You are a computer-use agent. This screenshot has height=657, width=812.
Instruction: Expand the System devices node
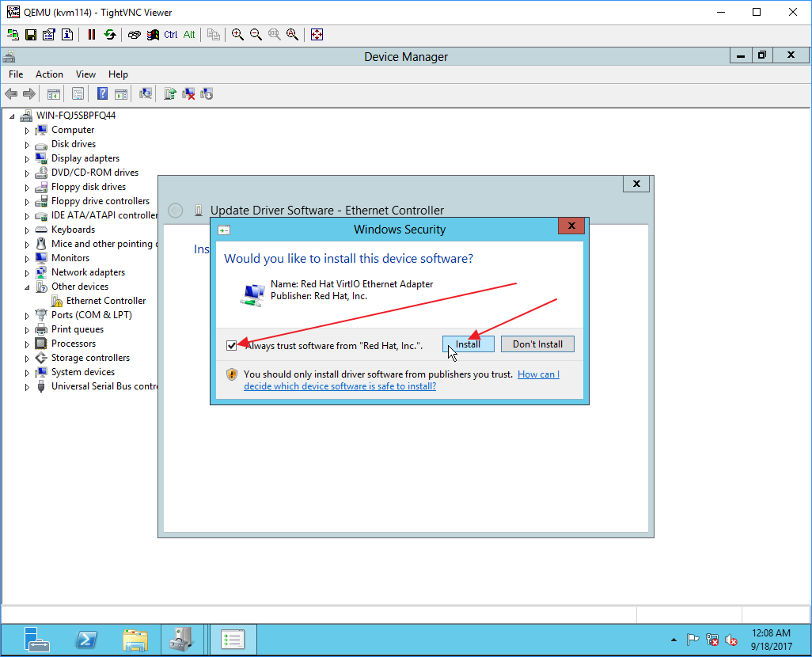point(27,373)
